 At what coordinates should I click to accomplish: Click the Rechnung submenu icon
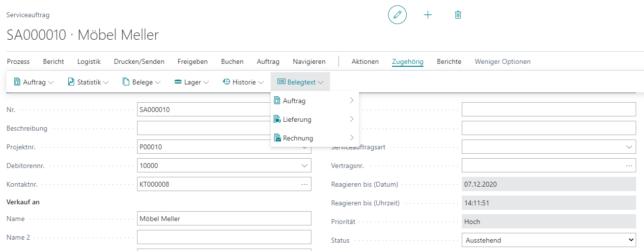(278, 138)
